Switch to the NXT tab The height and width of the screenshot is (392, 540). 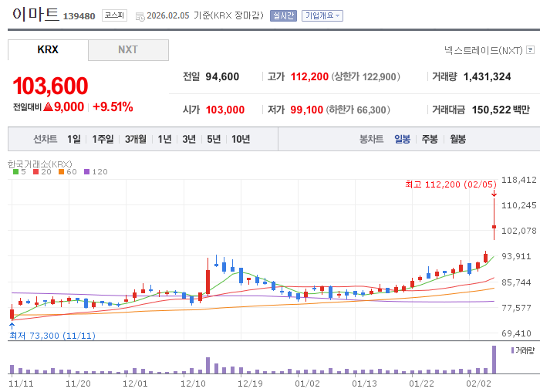point(129,50)
